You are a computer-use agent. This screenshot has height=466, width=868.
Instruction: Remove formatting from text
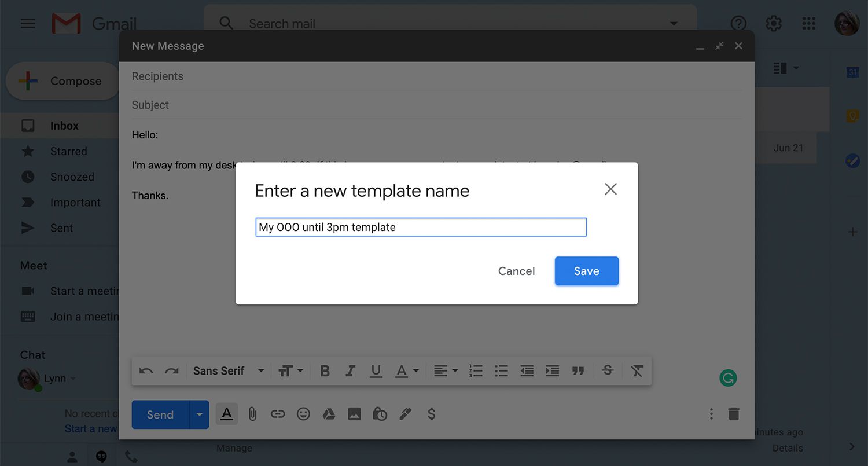click(637, 371)
